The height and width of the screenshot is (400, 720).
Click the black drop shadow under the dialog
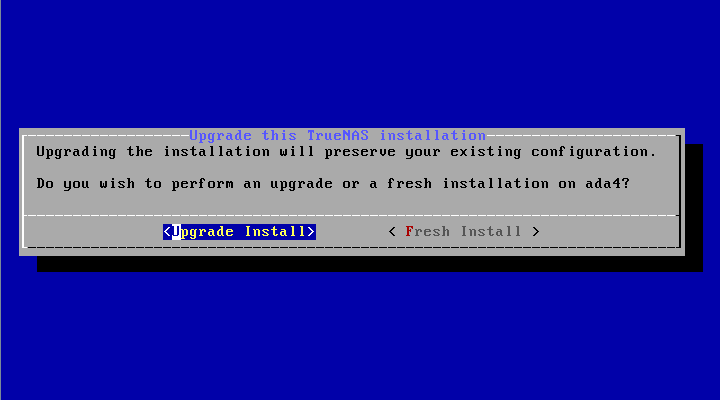[x=370, y=264]
